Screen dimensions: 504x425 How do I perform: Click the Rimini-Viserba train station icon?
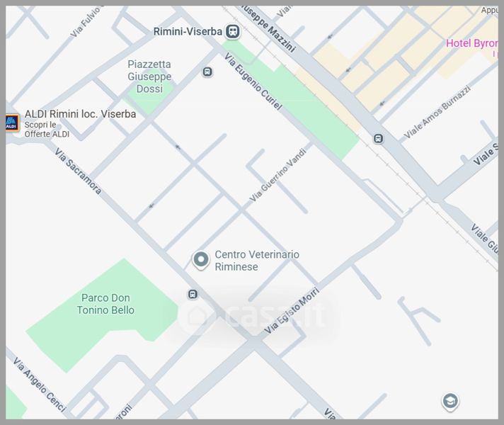[x=232, y=31]
